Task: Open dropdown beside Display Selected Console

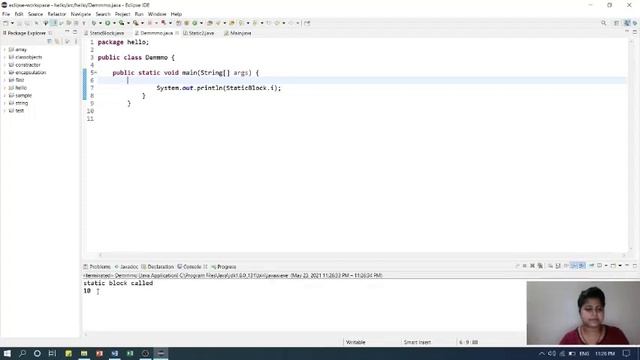Action: 606,266
